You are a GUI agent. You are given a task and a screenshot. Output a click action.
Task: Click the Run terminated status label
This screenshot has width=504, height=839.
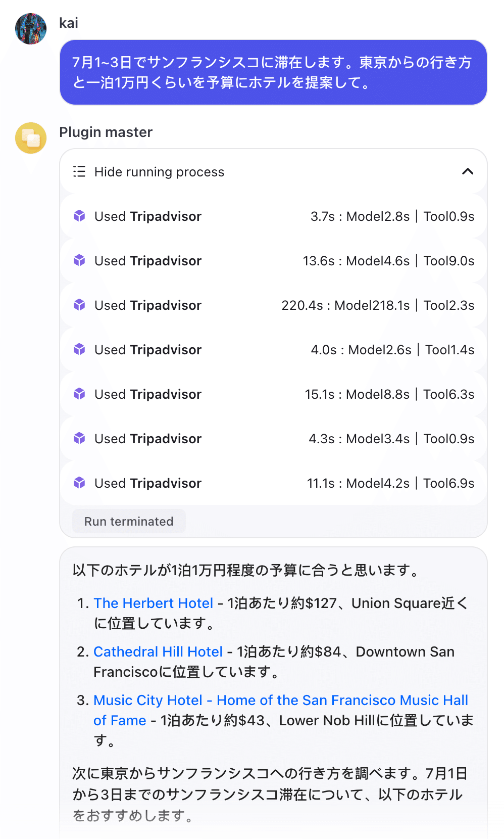pos(129,522)
